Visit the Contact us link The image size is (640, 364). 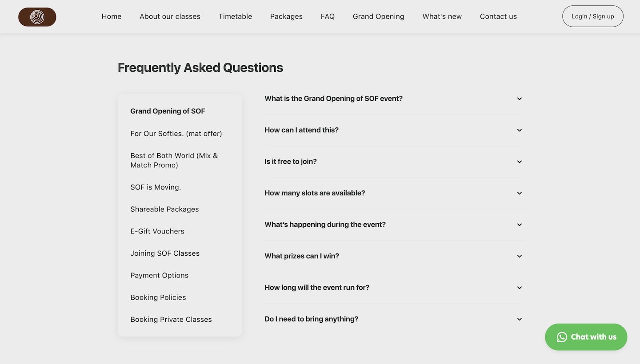pos(498,16)
